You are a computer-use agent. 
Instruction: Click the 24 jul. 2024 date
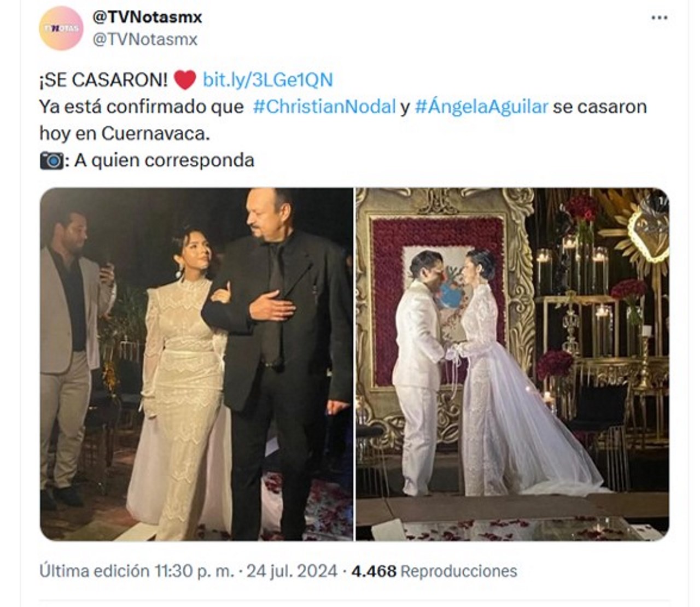[291, 571]
